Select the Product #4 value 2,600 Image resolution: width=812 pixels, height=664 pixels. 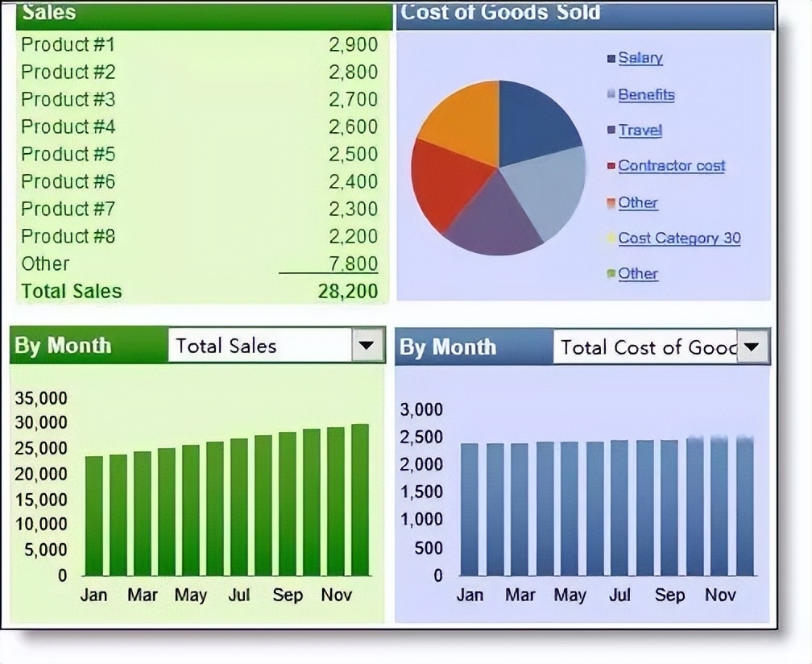tap(353, 127)
